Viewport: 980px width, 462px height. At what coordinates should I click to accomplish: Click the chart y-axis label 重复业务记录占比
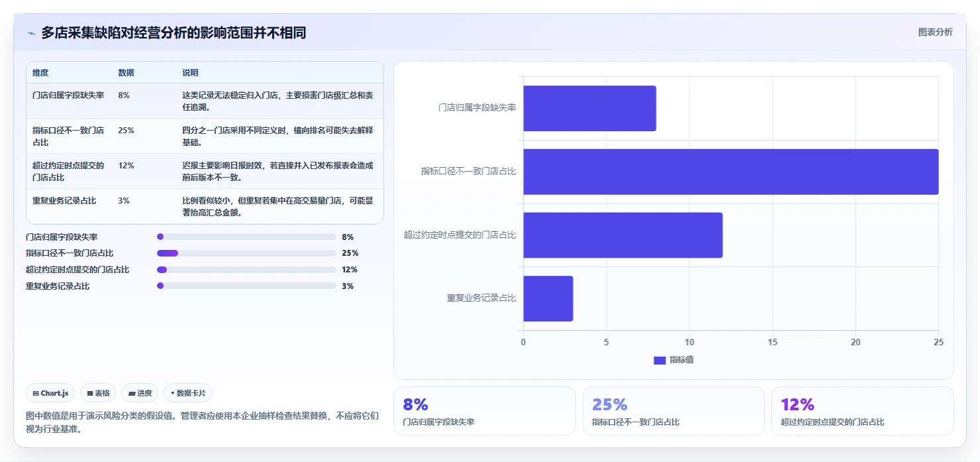(x=481, y=298)
